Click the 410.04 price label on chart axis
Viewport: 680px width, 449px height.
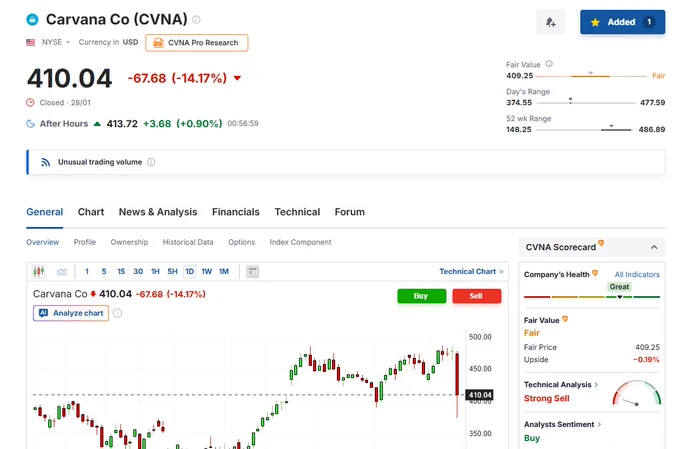[479, 395]
